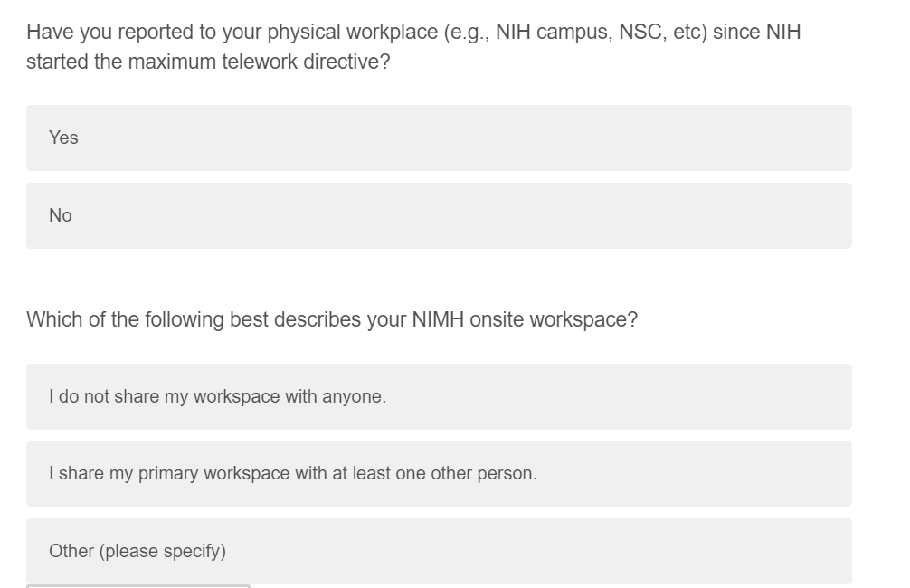The height and width of the screenshot is (588, 910).
Task: Click the maximum telework directive question text
Action: (412, 48)
